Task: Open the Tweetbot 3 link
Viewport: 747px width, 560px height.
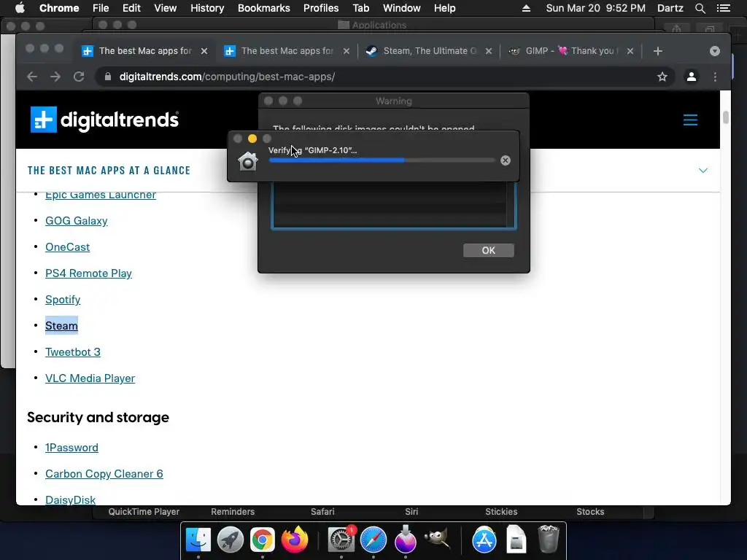Action: pos(73,352)
